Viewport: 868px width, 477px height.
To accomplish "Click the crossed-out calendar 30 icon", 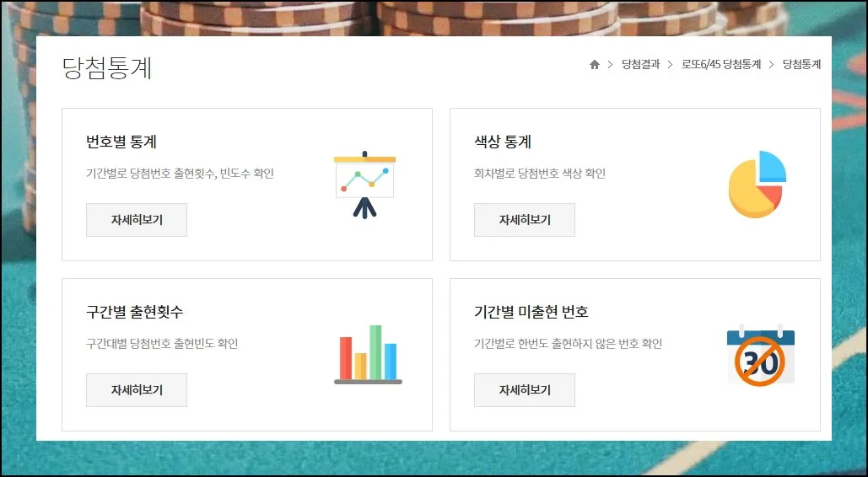I will pyautogui.click(x=760, y=356).
